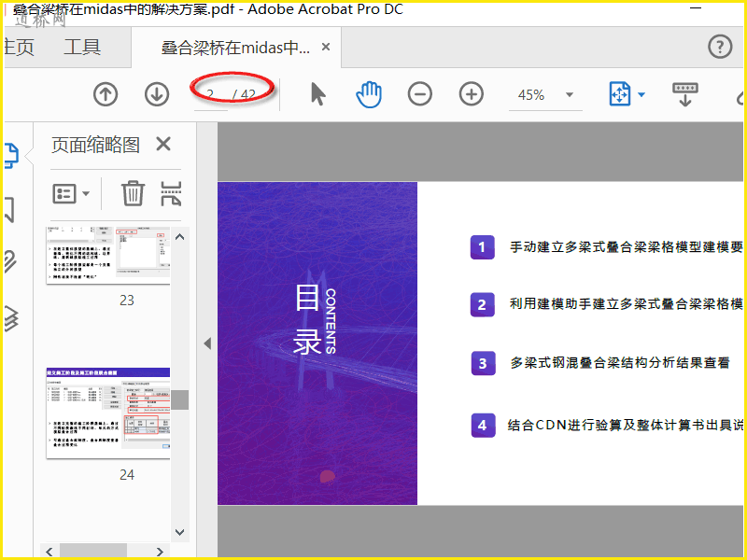
Task: Click the thumbnail panel horizontal scrollbar thumb
Action: click(x=93, y=551)
